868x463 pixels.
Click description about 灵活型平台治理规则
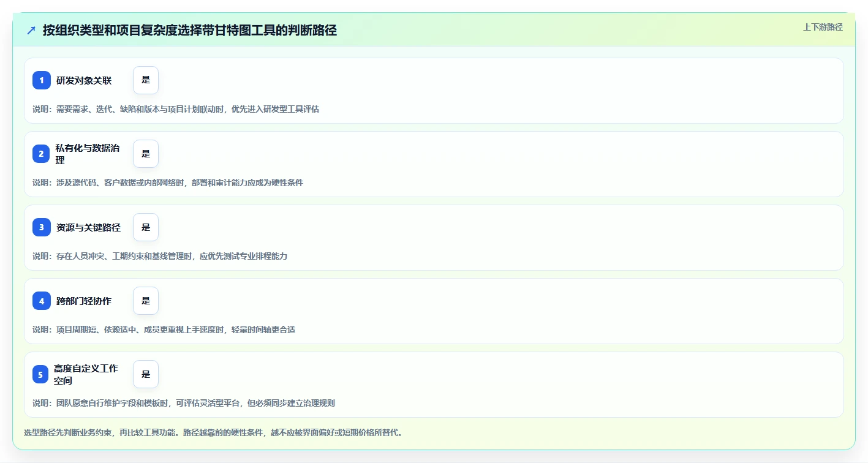point(184,403)
